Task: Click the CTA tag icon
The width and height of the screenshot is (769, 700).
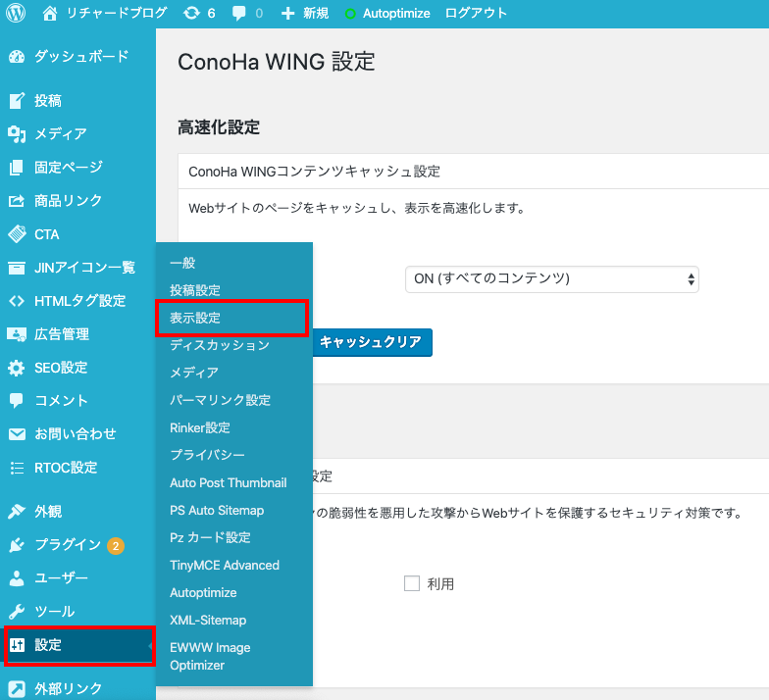Action: 18,233
